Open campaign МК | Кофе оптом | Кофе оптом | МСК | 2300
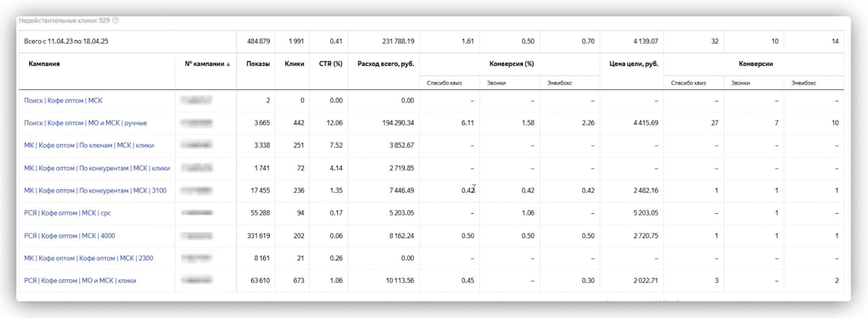Image resolution: width=868 pixels, height=318 pixels. [88, 258]
